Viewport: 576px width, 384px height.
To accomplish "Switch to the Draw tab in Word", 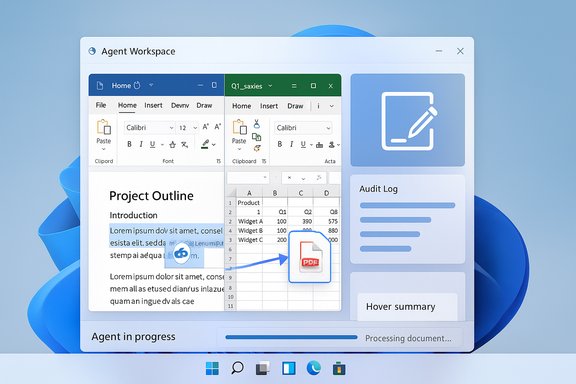I will pyautogui.click(x=204, y=105).
